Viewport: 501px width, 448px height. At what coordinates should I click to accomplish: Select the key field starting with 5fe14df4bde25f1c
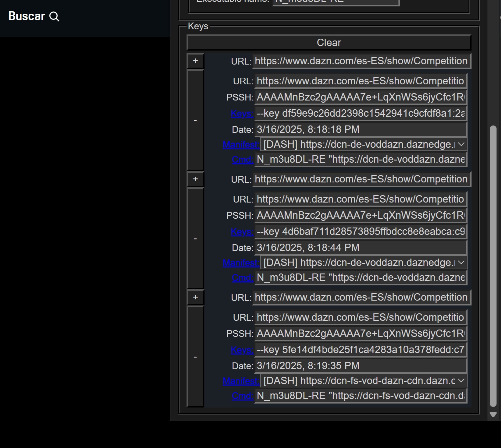(x=361, y=350)
